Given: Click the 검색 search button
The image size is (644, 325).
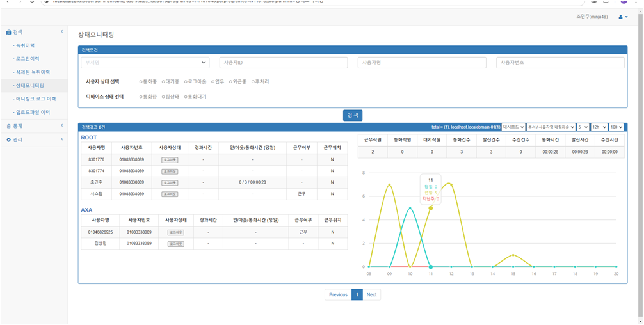Looking at the screenshot, I should [353, 116].
